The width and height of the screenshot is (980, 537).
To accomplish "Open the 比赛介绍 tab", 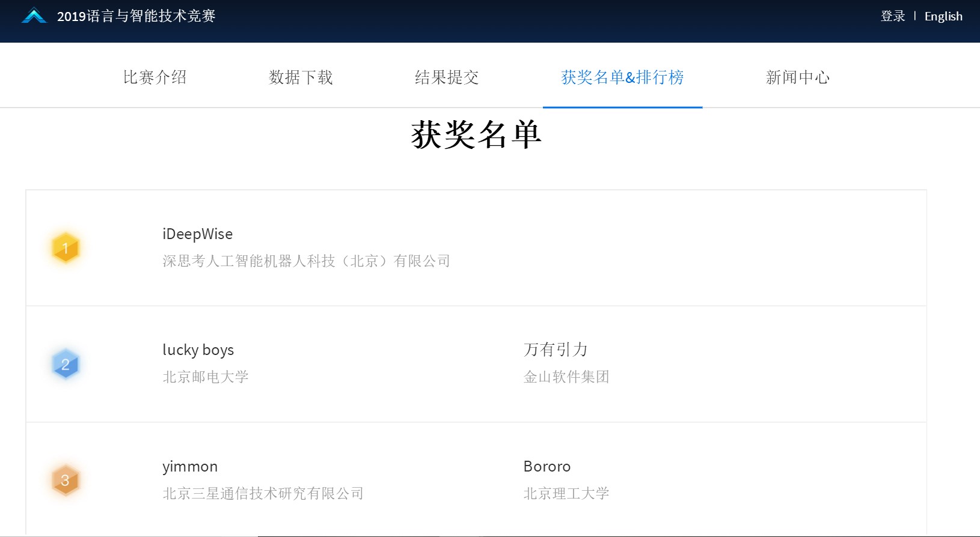I will pyautogui.click(x=155, y=77).
